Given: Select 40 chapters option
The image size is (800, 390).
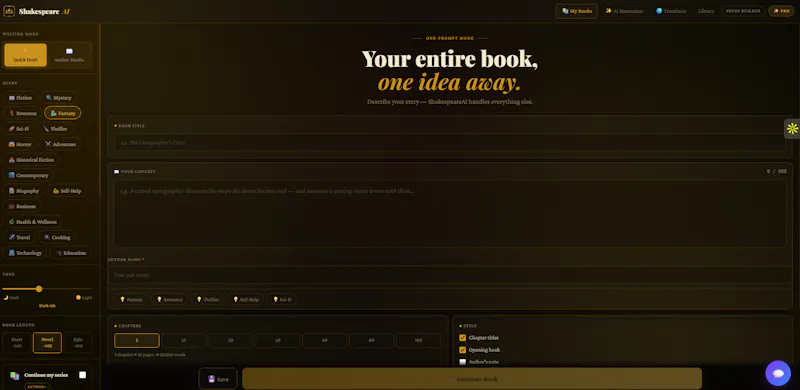Looking at the screenshot, I should coord(278,340).
